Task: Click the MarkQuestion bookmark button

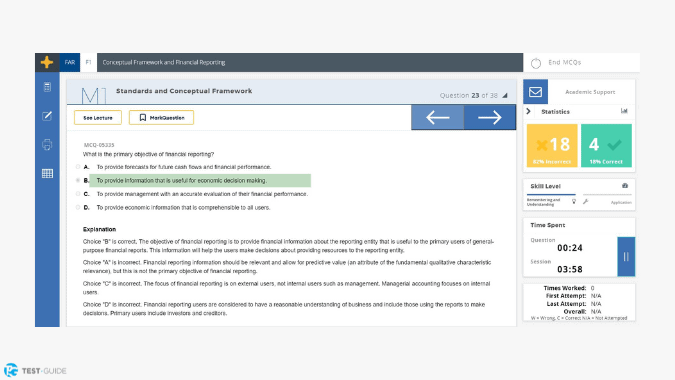Action: (x=161, y=117)
